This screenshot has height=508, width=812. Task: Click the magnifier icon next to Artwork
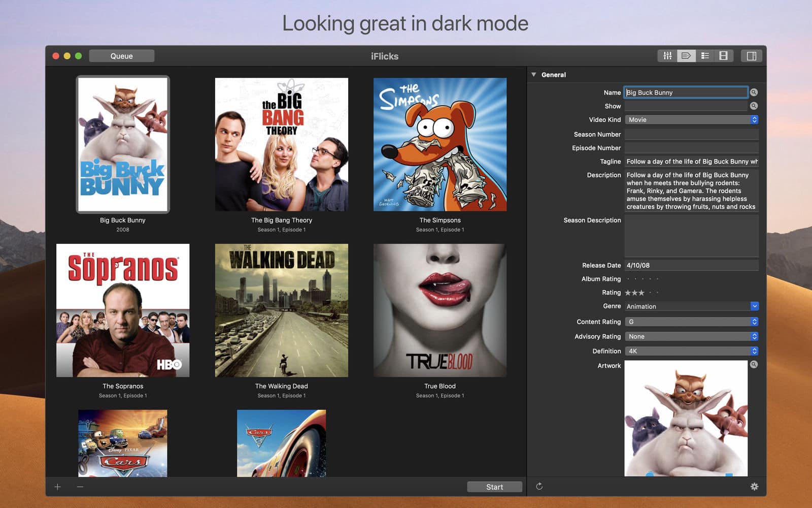pyautogui.click(x=754, y=365)
